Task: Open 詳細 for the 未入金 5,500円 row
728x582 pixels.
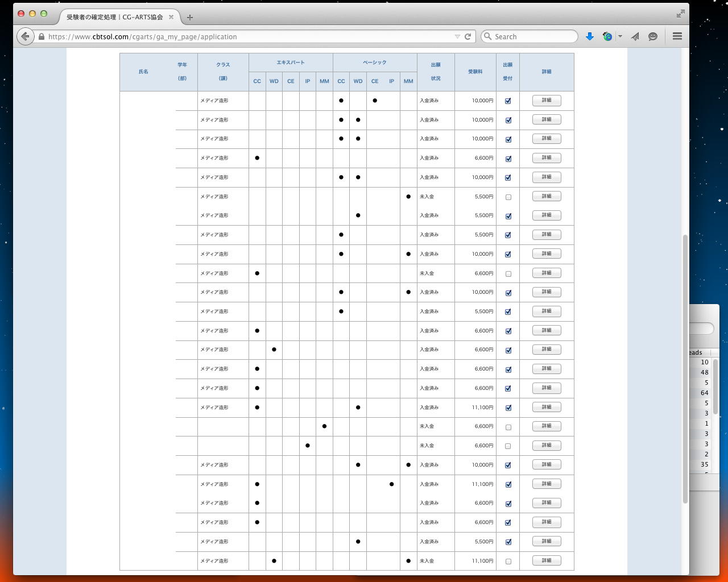Action: (547, 196)
